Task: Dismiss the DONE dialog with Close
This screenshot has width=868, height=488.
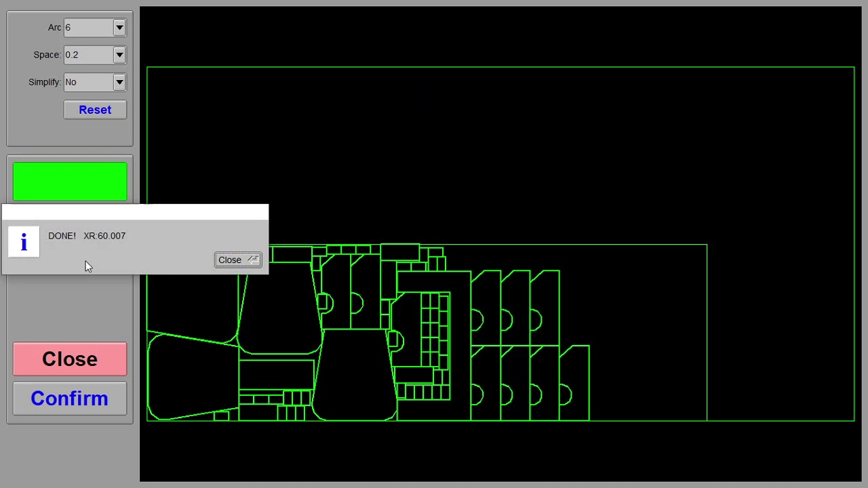Action: point(238,260)
